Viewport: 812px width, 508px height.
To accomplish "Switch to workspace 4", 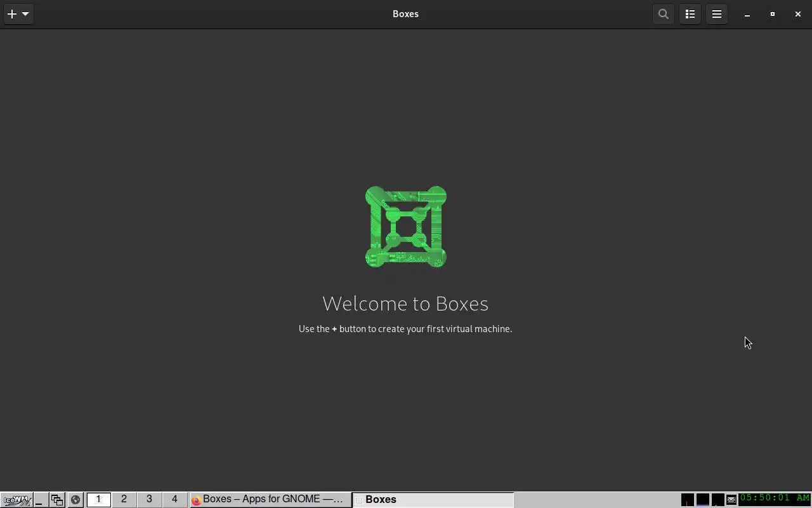I will tap(174, 500).
